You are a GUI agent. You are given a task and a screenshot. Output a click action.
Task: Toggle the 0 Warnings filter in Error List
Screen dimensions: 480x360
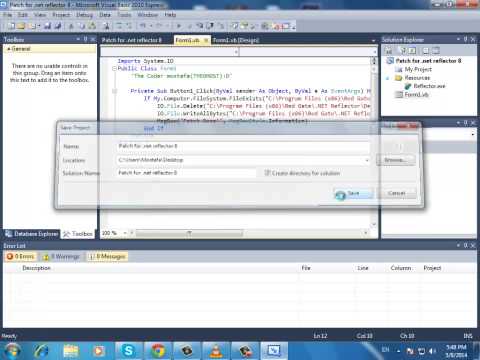[62, 256]
